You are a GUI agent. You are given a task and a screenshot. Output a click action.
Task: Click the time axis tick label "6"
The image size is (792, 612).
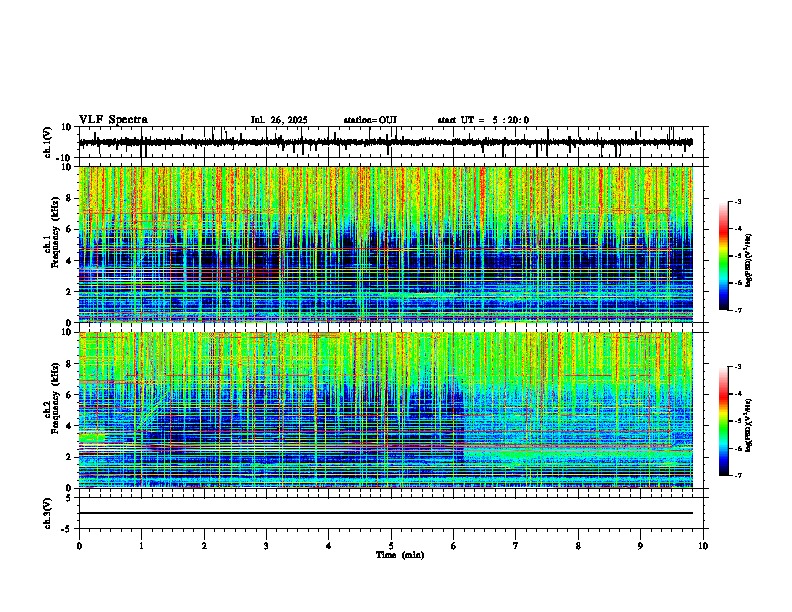(454, 546)
